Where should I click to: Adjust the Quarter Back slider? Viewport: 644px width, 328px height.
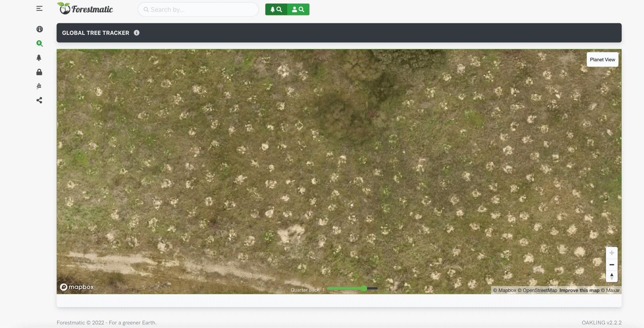click(352, 288)
